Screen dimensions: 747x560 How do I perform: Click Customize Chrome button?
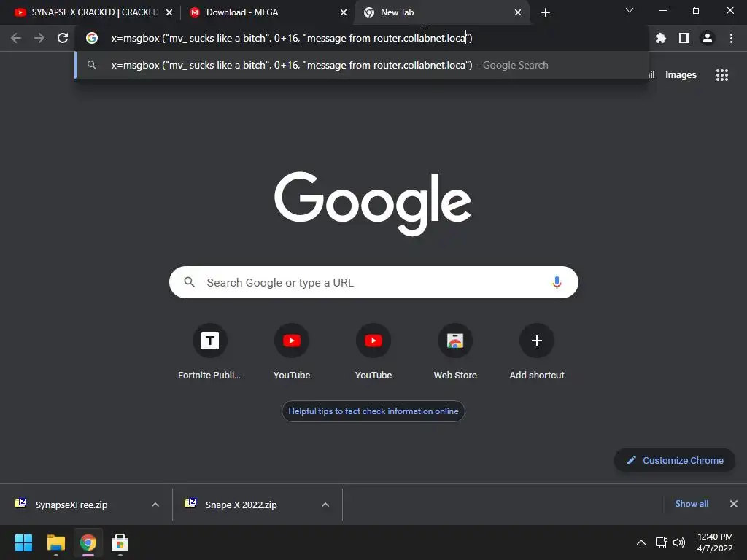point(675,461)
